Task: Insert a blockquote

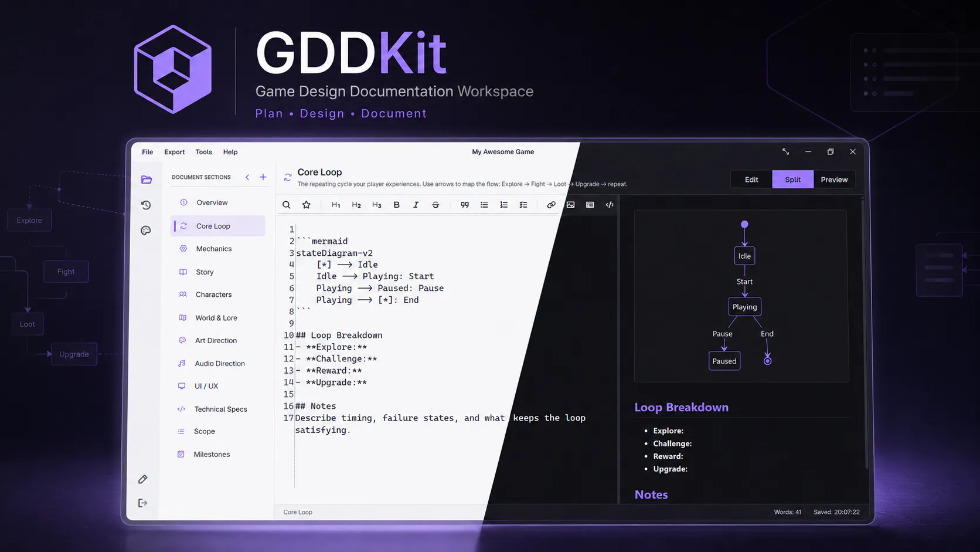Action: click(465, 205)
